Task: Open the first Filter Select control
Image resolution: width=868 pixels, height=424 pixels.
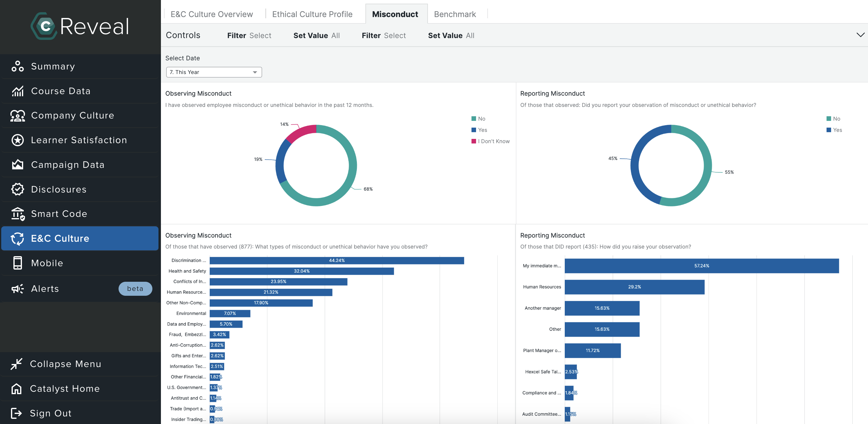Action: (249, 35)
